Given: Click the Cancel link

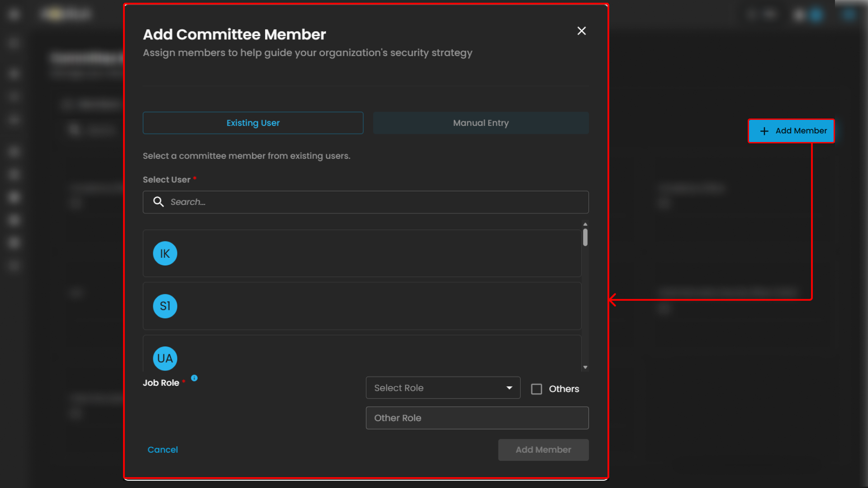Looking at the screenshot, I should point(162,450).
